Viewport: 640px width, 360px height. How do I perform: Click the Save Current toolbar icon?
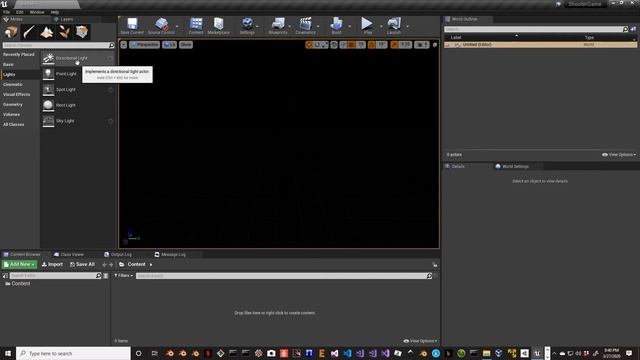coord(132,26)
